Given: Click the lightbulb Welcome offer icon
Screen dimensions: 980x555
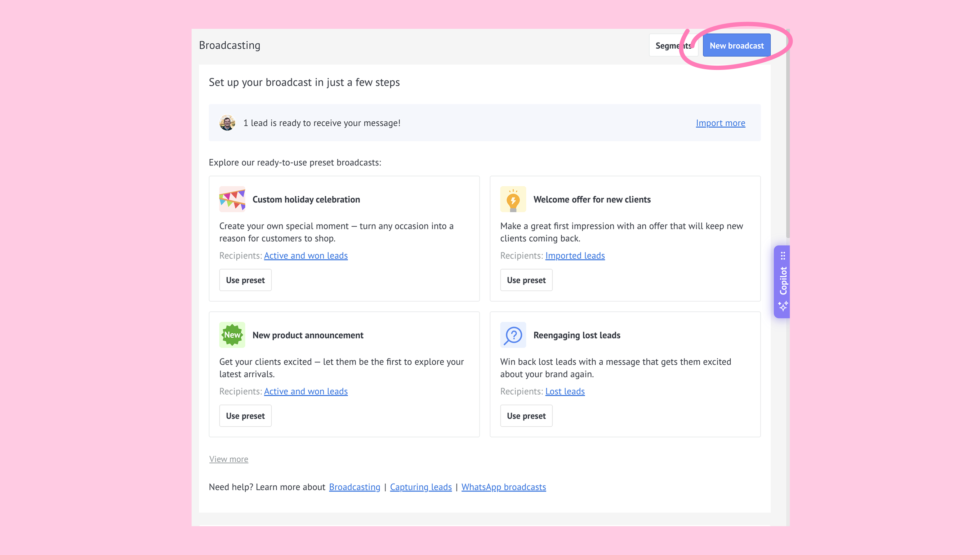Looking at the screenshot, I should (x=513, y=199).
